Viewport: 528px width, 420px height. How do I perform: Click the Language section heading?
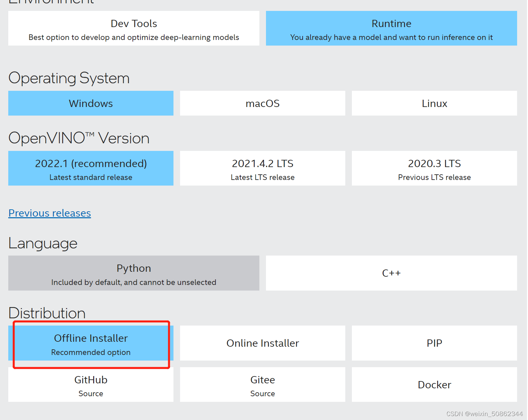point(43,244)
